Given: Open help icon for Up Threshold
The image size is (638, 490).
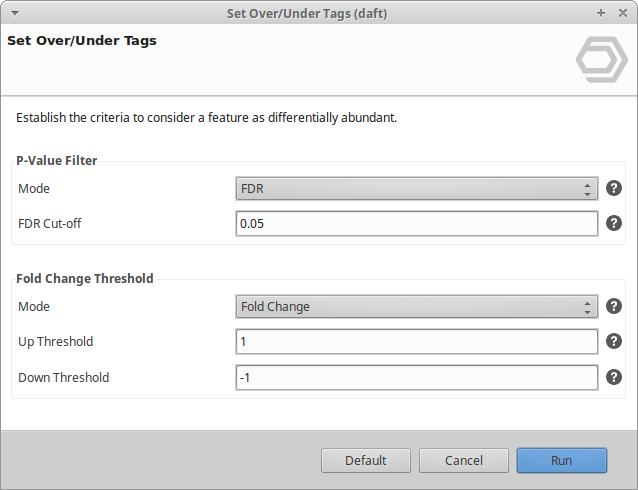Looking at the screenshot, I should tap(614, 341).
